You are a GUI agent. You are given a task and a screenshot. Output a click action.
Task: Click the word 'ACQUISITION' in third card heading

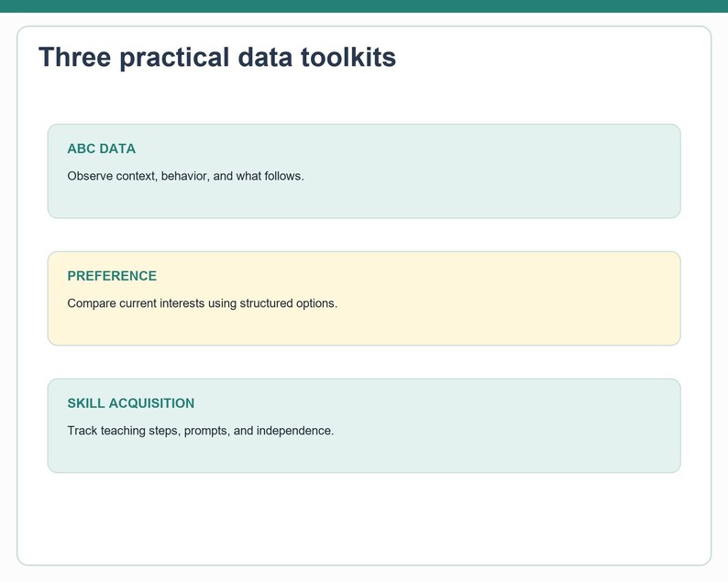[151, 403]
